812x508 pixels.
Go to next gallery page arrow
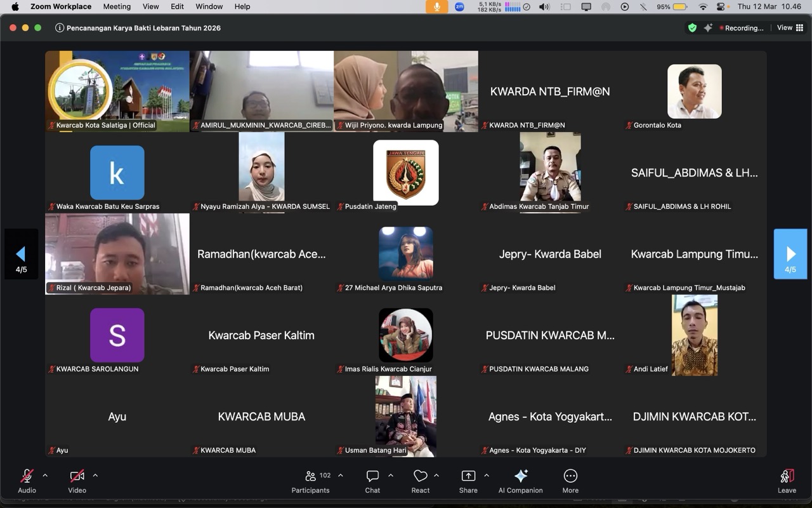790,254
